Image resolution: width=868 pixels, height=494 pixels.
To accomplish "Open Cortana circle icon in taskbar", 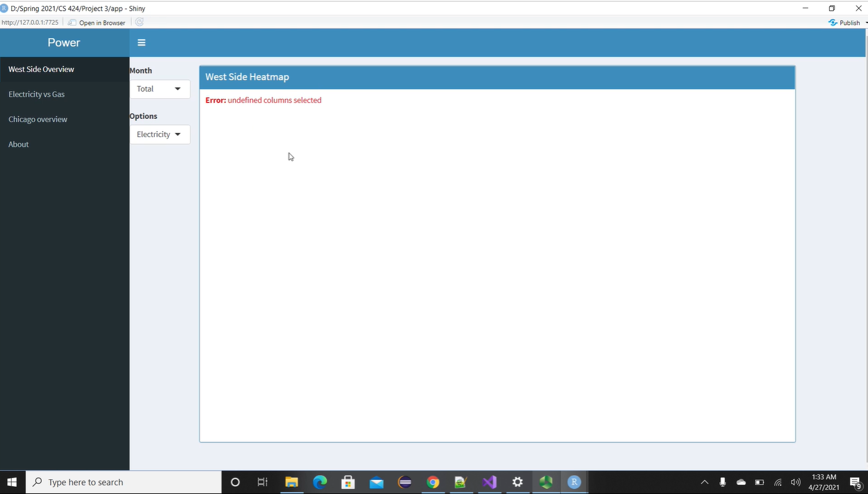I will pyautogui.click(x=235, y=482).
